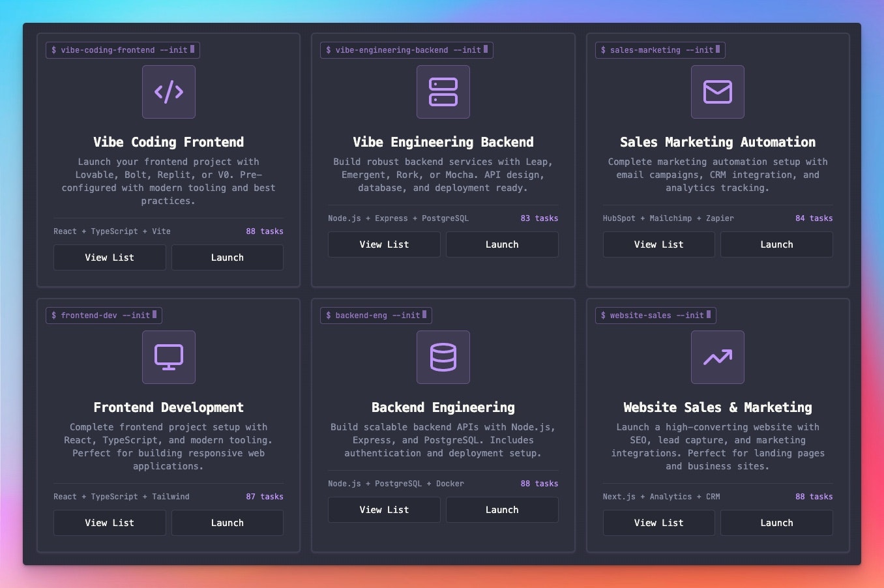Click the backend-eng --init terminal badge
The height and width of the screenshot is (588, 884).
pos(376,315)
